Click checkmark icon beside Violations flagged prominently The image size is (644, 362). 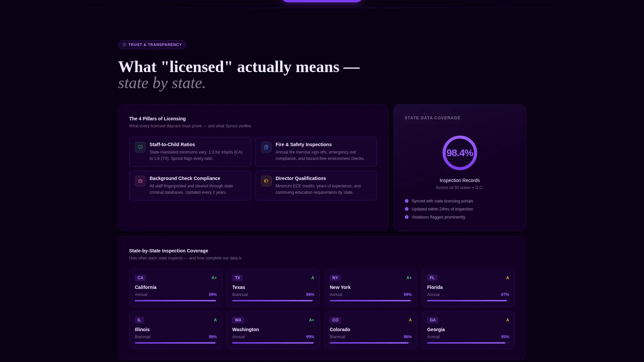(407, 217)
